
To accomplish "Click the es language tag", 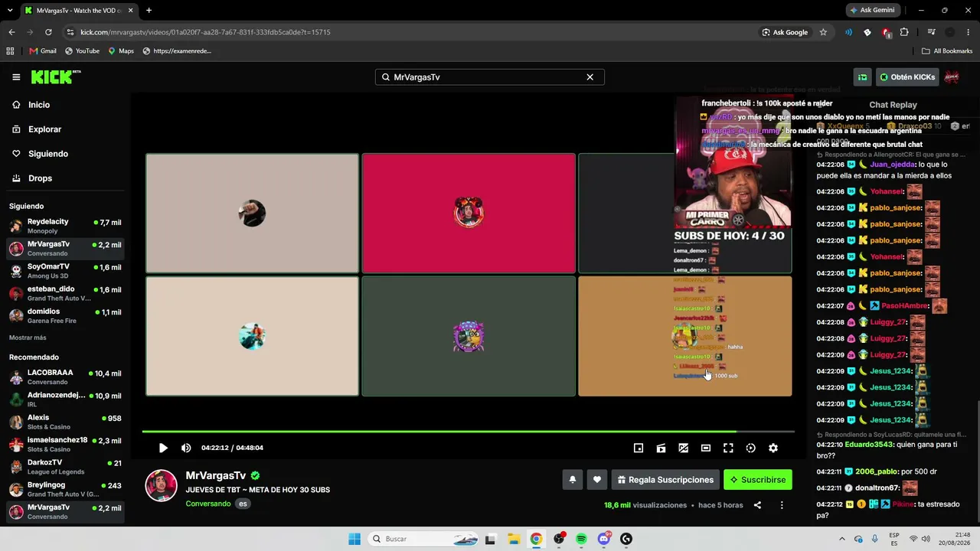I will [243, 504].
